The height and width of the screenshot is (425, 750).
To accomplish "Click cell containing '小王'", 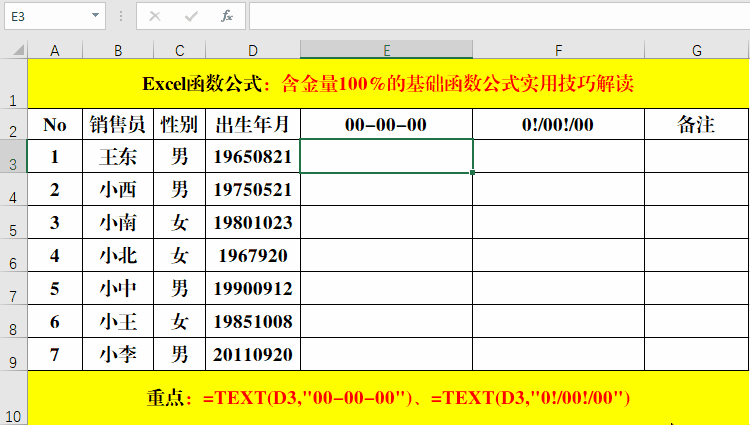I will pos(118,321).
